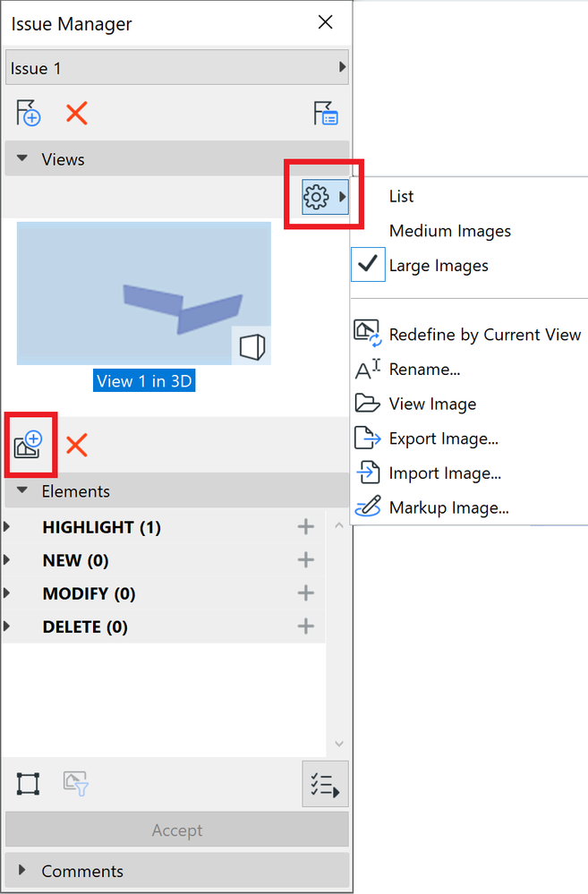Screen dimensions: 588x894
Task: Collapse the Views section
Action: click(x=22, y=159)
